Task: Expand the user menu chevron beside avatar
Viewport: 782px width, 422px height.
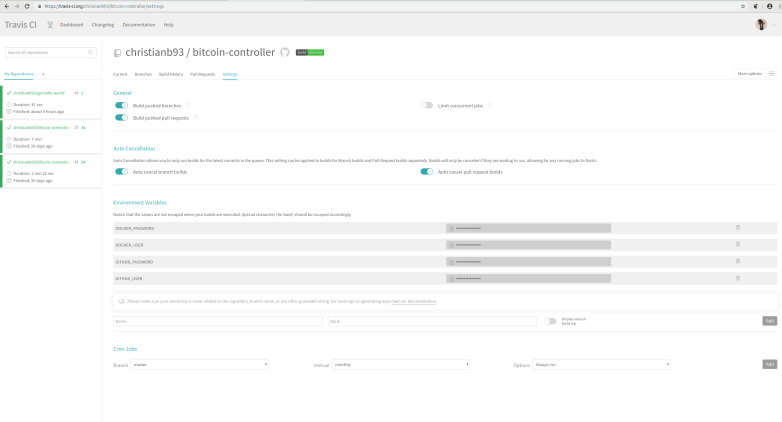Action: 774,25
